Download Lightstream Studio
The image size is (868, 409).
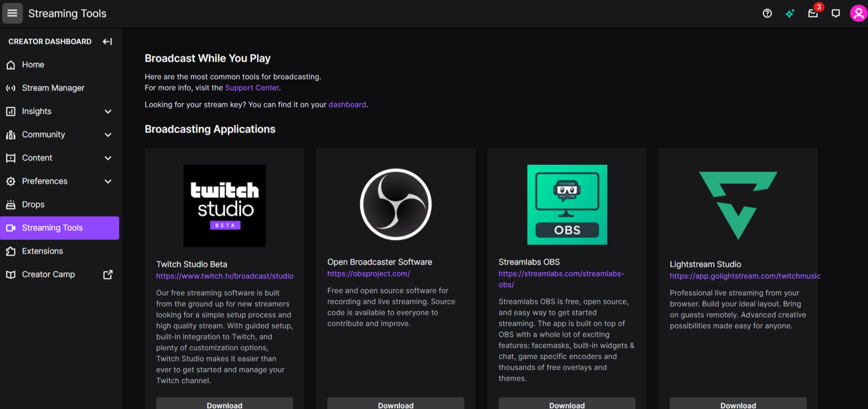tap(738, 404)
